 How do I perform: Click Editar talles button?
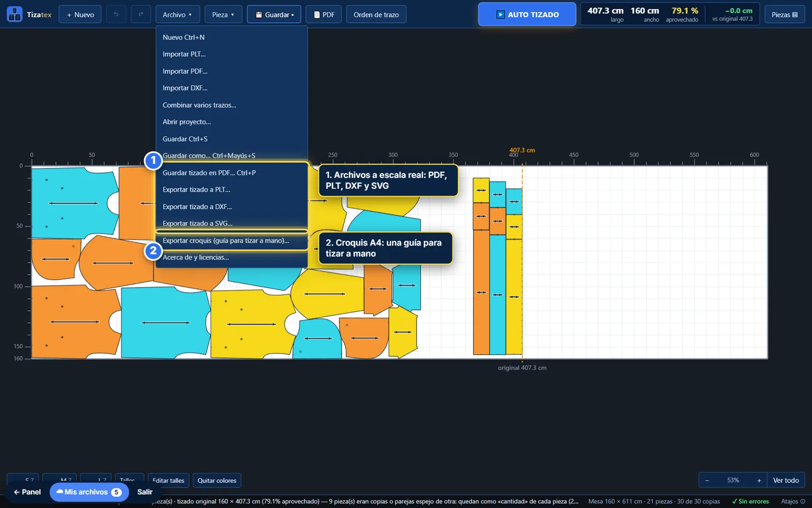[x=168, y=481]
